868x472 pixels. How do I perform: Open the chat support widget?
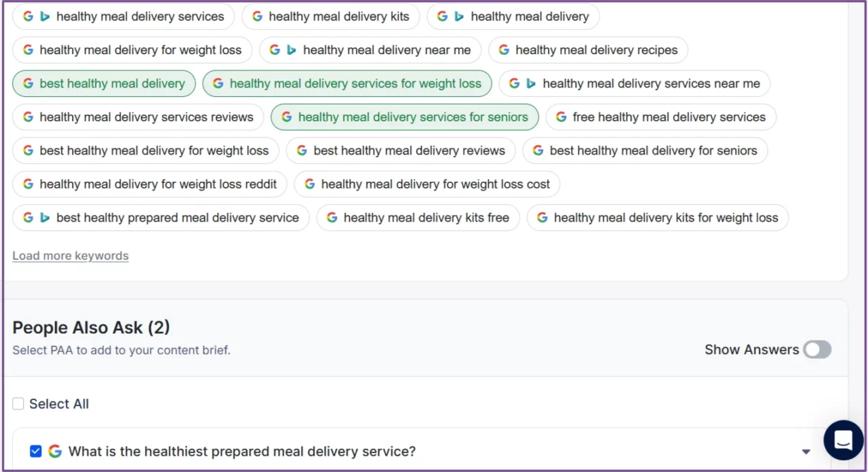pyautogui.click(x=843, y=440)
